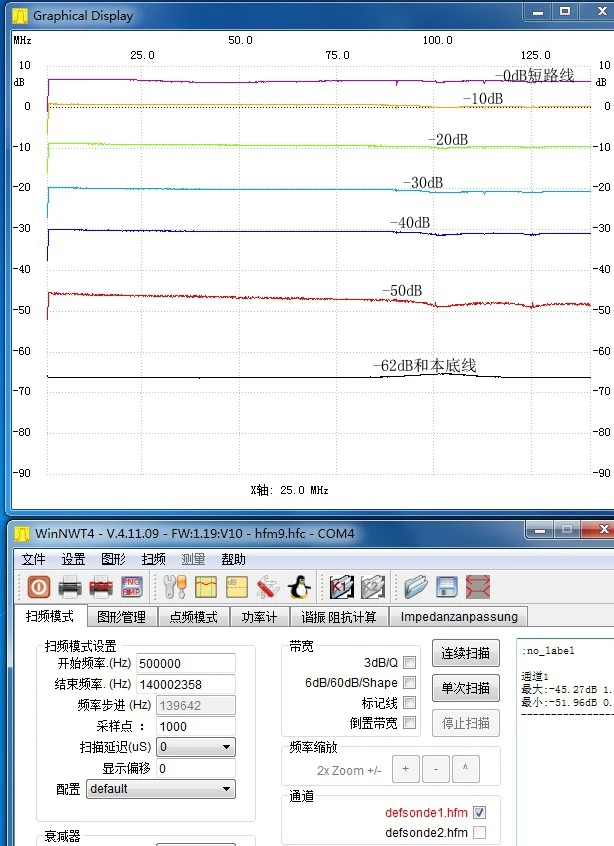
Task: Open the 扫描延迟(uS) dropdown
Action: 196,747
